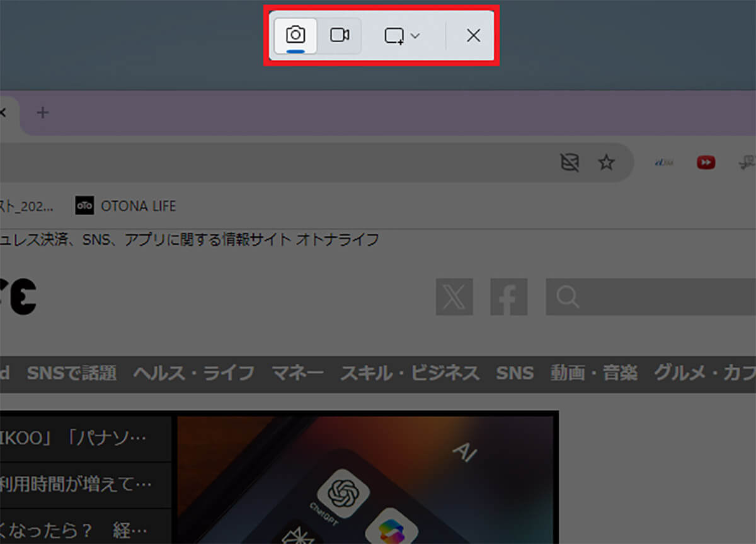Open the featured article image with ChatGPT icon
The height and width of the screenshot is (544, 756).
point(364,480)
